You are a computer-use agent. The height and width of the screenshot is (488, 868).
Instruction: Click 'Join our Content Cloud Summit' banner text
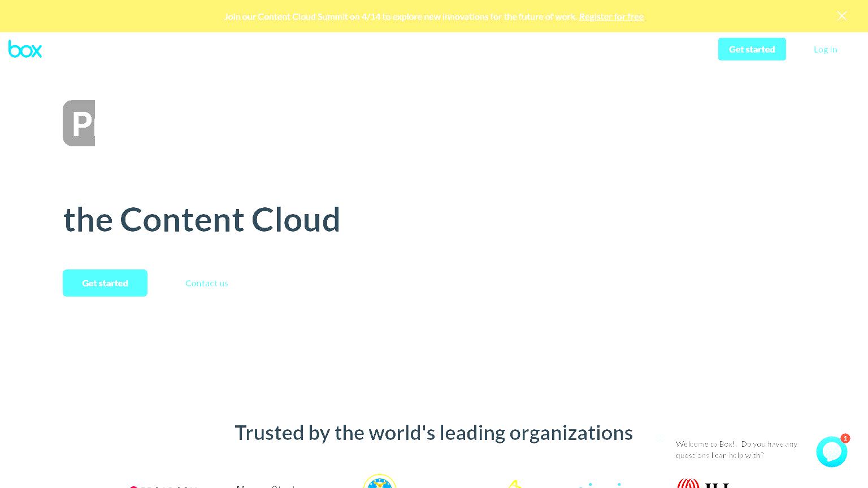(401, 16)
